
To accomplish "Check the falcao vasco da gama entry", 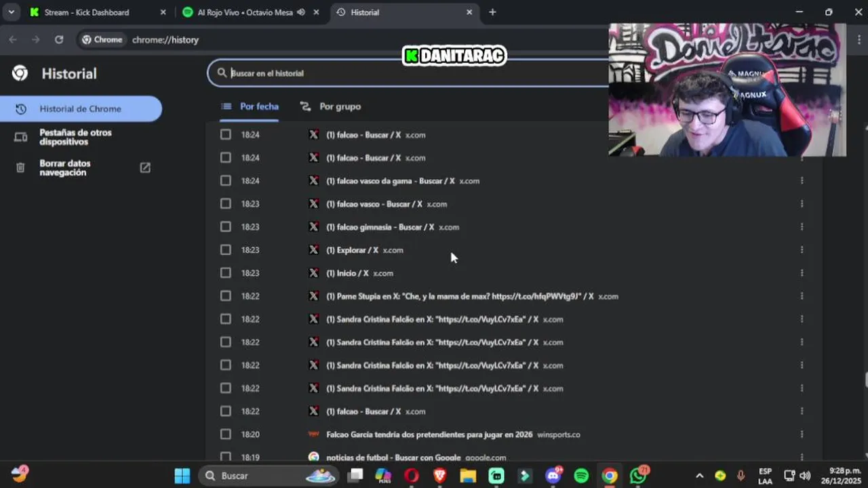I will [x=226, y=181].
